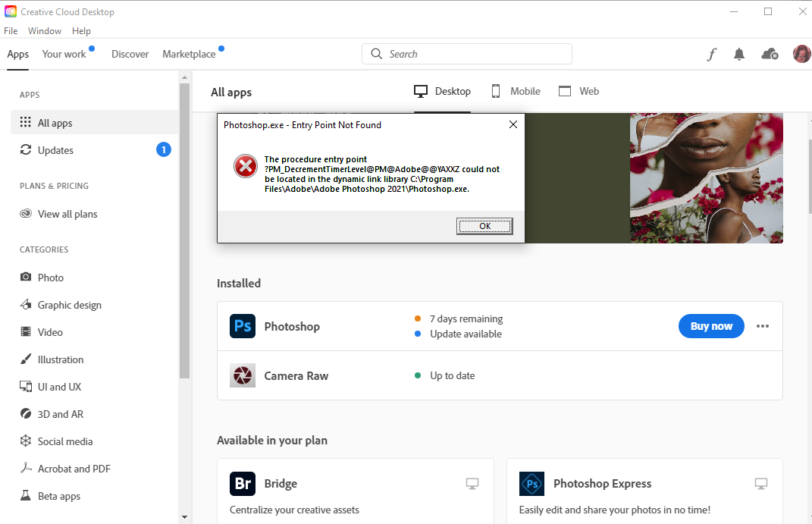Viewport: 812px width, 524px height.
Task: Browse the Acrobat and PDF category
Action: (94, 469)
